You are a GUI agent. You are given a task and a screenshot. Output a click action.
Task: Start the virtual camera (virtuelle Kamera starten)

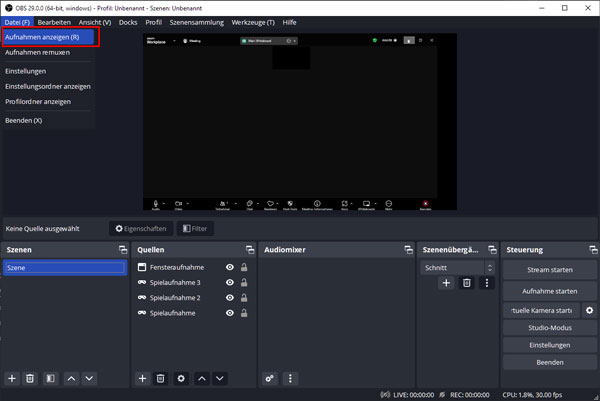click(541, 310)
